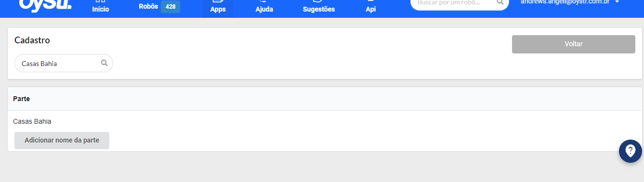Click the Oystr logo
Screen dimensions: 644x182
coord(45,5)
